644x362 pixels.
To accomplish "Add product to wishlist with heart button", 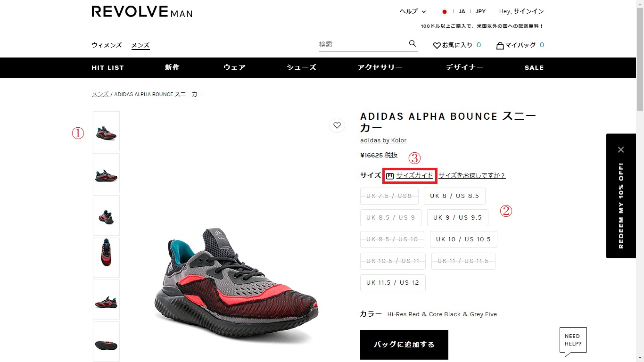I will pos(337,125).
